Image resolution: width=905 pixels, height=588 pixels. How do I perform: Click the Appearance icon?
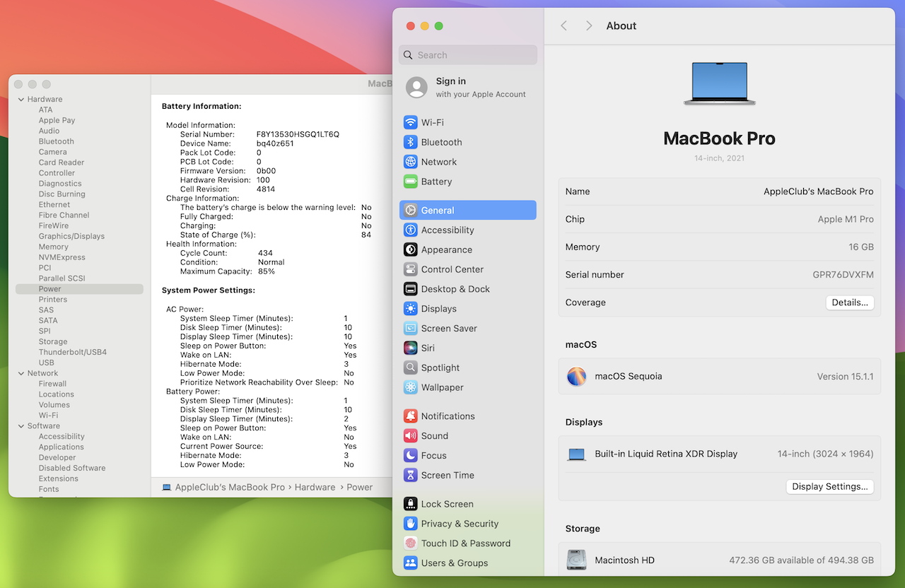tap(411, 249)
